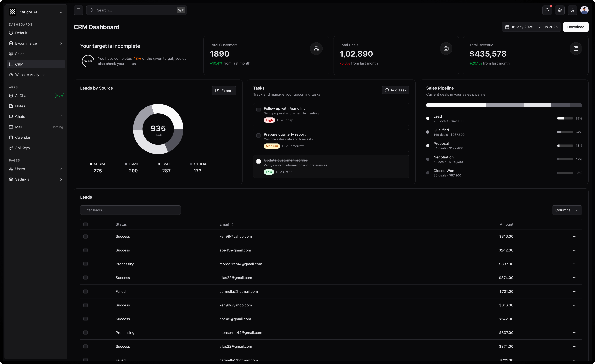Screen dimensions: 595x364
Task: Open AI Chat from the sidebar
Action: tap(22, 96)
